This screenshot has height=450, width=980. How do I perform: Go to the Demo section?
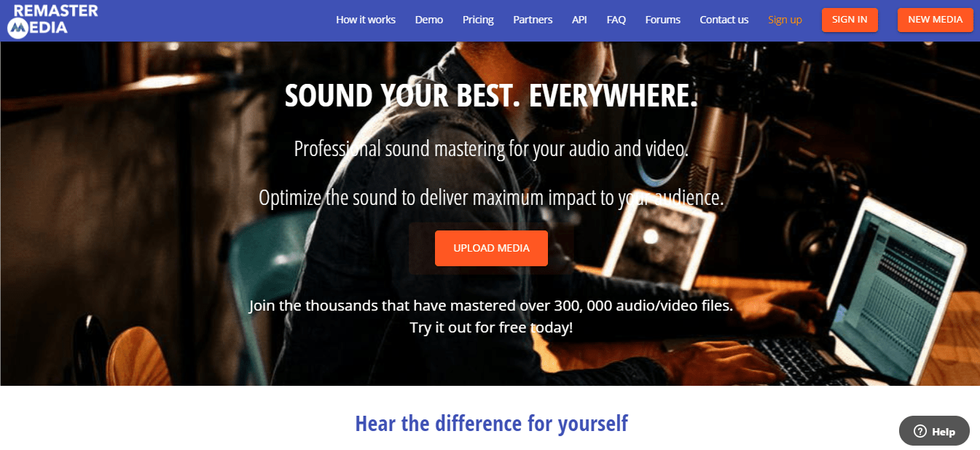(429, 20)
